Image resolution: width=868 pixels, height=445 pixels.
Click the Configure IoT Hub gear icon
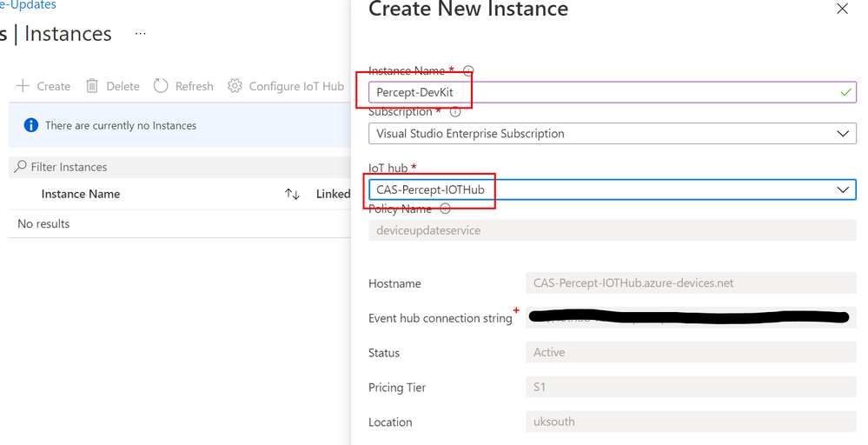235,86
